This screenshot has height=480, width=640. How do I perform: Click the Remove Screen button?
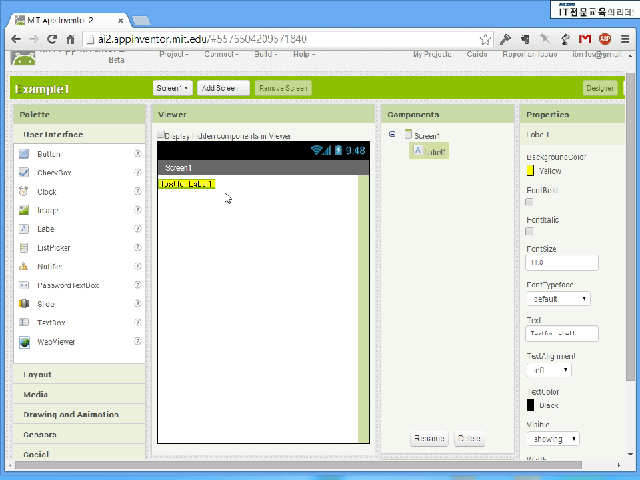coord(283,88)
